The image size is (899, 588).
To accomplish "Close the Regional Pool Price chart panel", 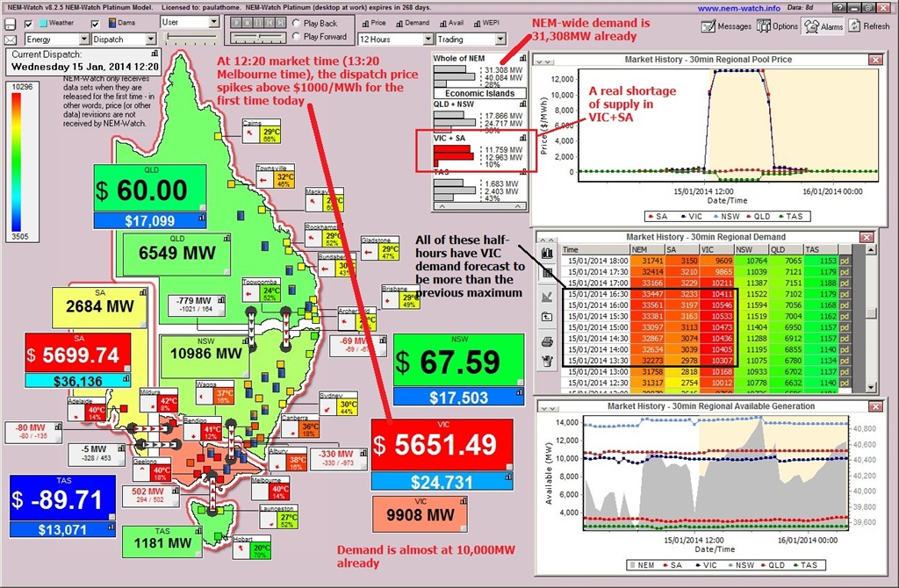I will tap(868, 59).
